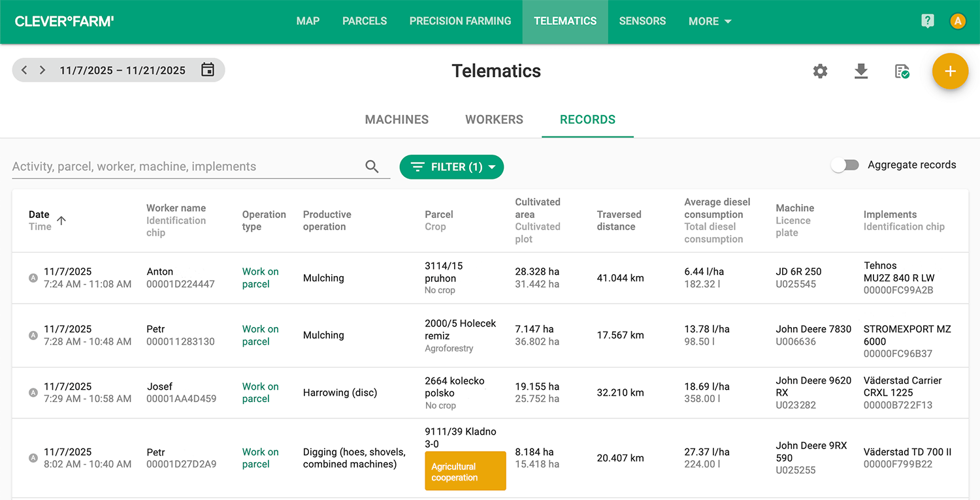The height and width of the screenshot is (500, 980).
Task: Open Work on parcel link, Petr 8:02 AM
Action: click(260, 458)
